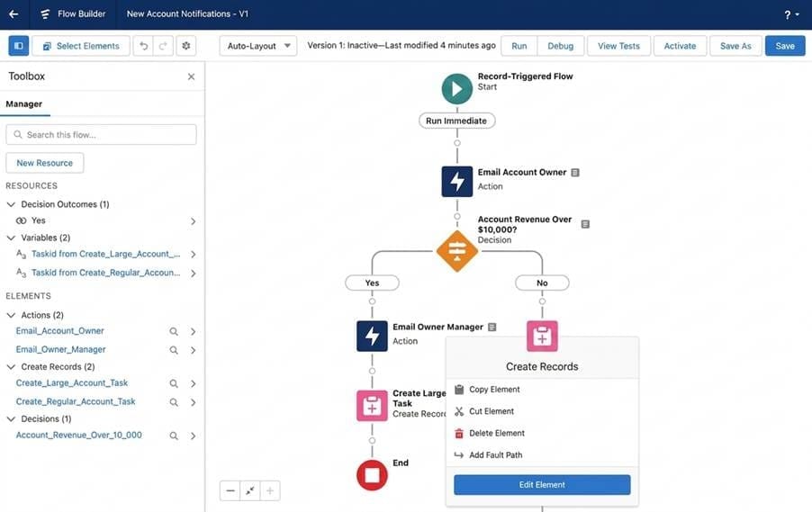Click the Select Elements button
The width and height of the screenshot is (812, 512).
click(x=81, y=46)
